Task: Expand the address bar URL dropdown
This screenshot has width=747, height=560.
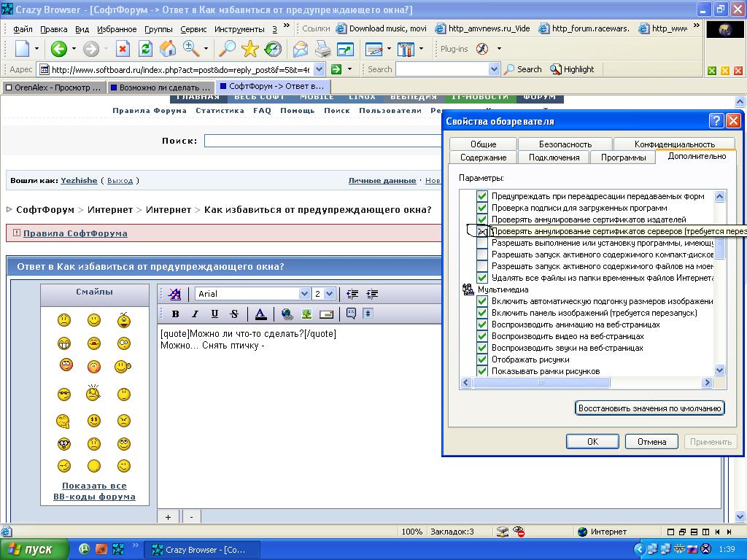Action: (x=320, y=69)
